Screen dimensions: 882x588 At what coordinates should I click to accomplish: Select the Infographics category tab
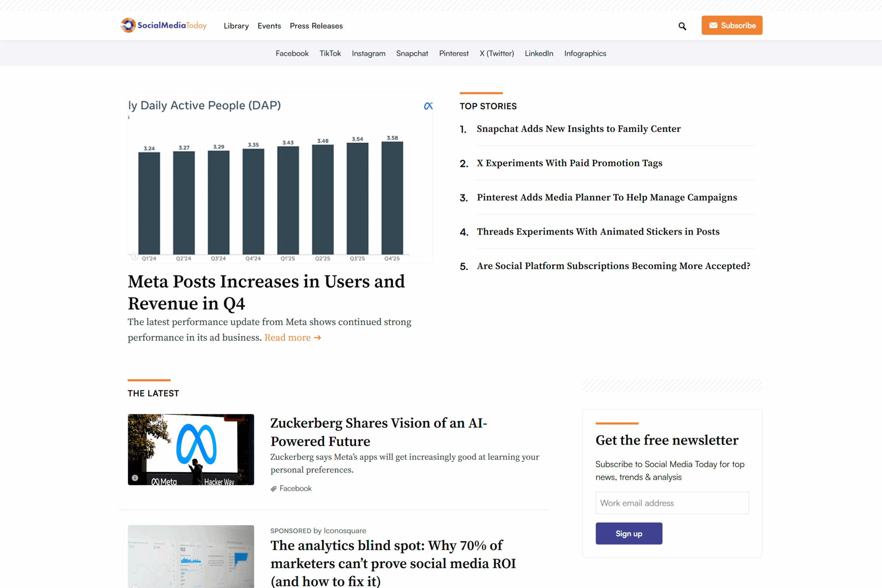(x=585, y=53)
